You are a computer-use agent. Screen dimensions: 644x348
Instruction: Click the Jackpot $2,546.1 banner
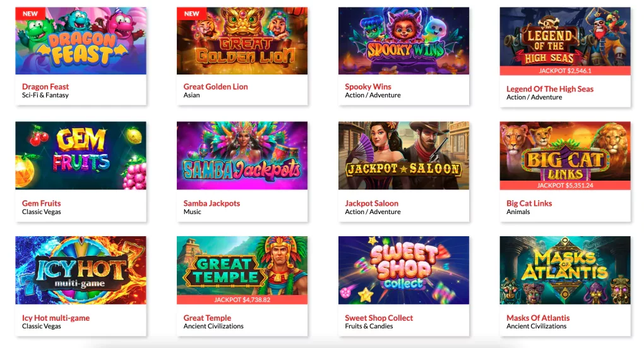(565, 71)
